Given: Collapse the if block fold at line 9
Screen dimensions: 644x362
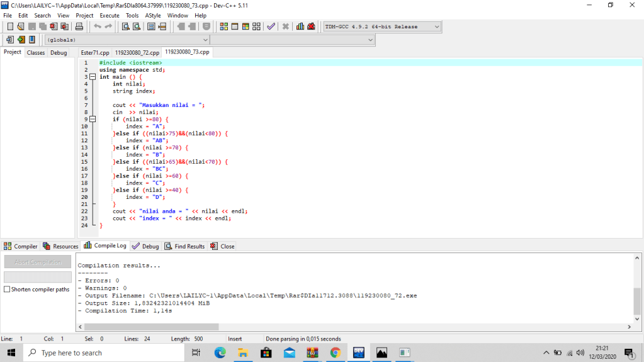Looking at the screenshot, I should tap(93, 119).
